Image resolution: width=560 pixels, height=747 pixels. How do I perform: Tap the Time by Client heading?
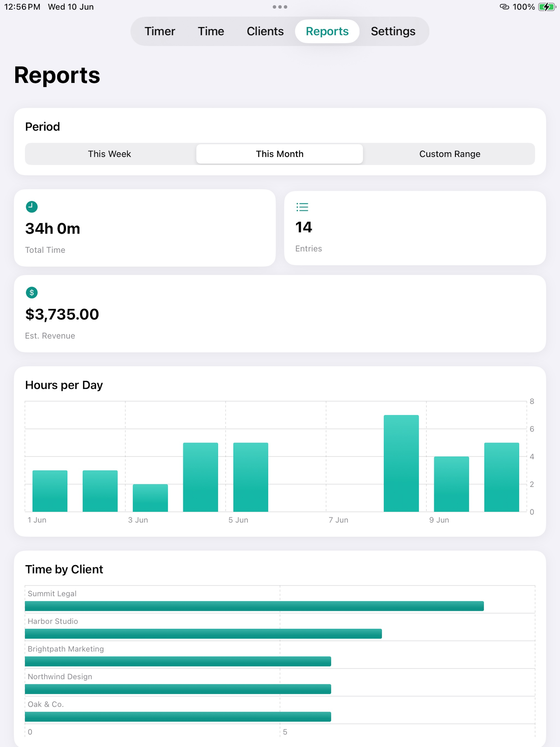[x=64, y=569]
